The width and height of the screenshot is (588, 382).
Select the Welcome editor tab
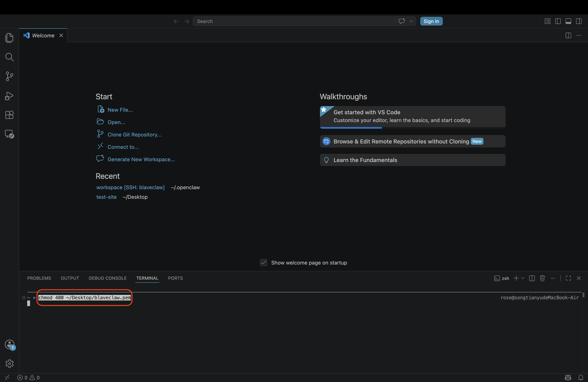[43, 35]
